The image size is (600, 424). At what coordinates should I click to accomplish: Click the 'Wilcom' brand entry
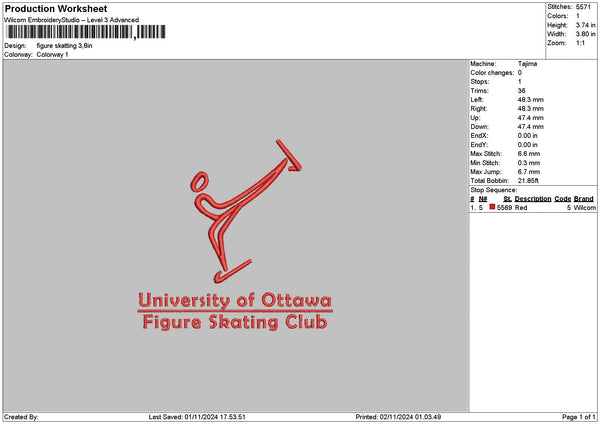point(584,208)
